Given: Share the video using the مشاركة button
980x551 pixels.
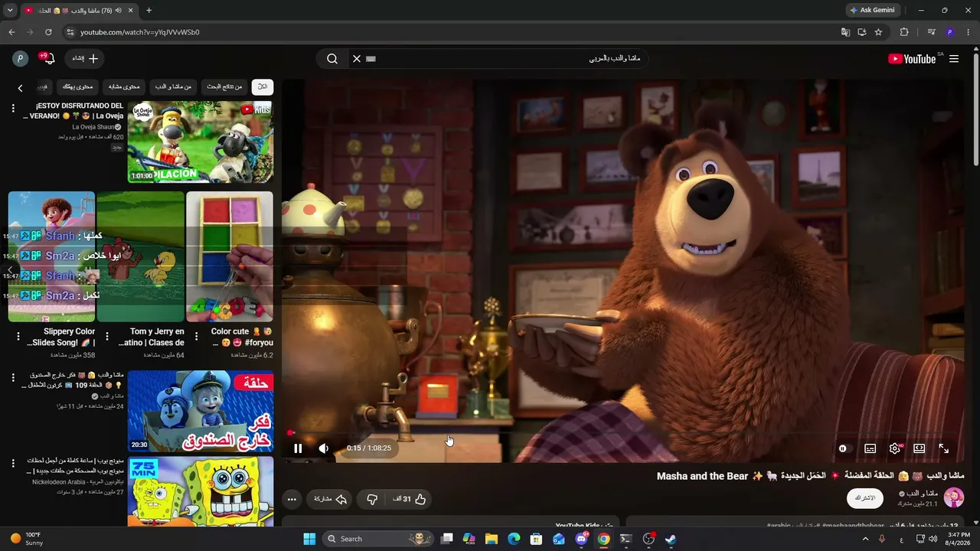Looking at the screenshot, I should [330, 499].
